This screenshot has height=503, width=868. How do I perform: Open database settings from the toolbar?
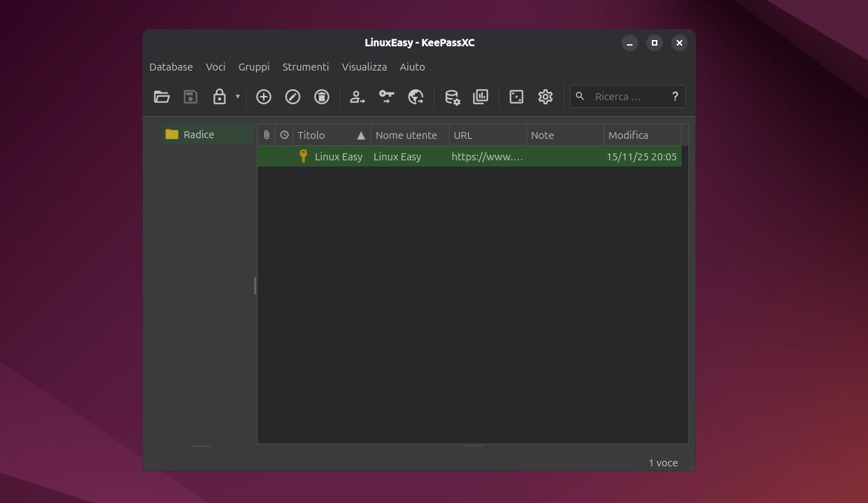click(452, 97)
